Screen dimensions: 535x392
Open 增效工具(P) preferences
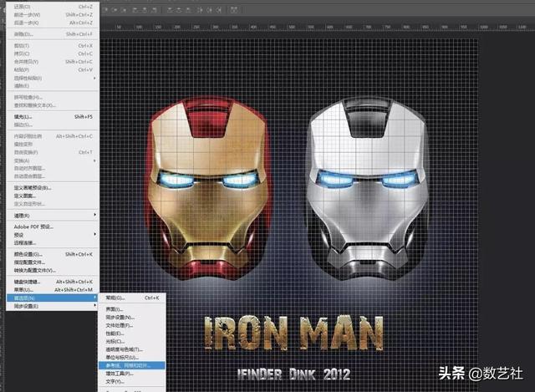tap(132, 374)
